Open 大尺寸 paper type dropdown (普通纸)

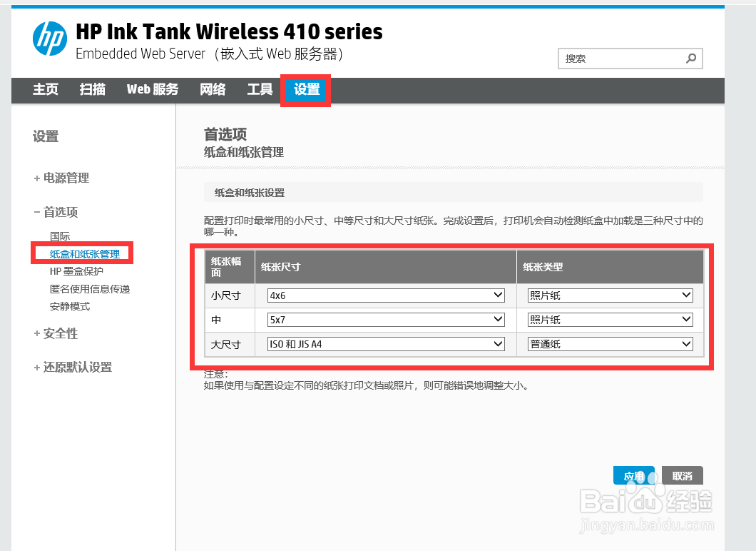[x=611, y=344]
